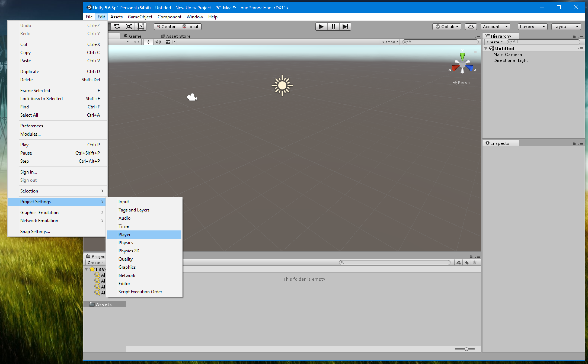Collapse the Untitled scene in Hierarchy
The width and height of the screenshot is (588, 364).
point(486,48)
